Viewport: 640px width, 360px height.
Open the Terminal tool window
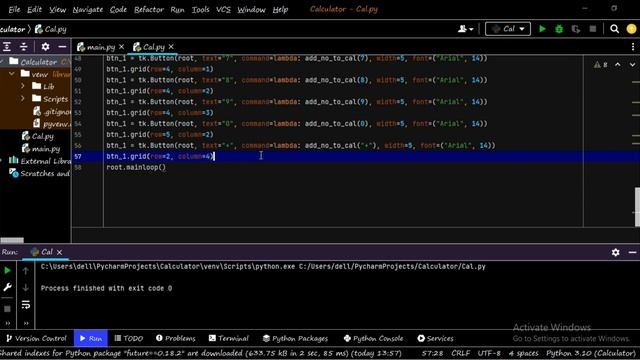point(229,338)
